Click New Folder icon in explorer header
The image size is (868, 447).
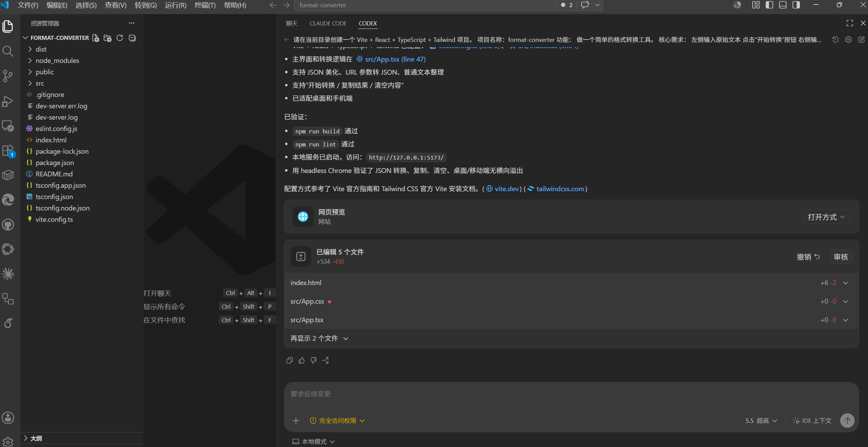tap(108, 38)
